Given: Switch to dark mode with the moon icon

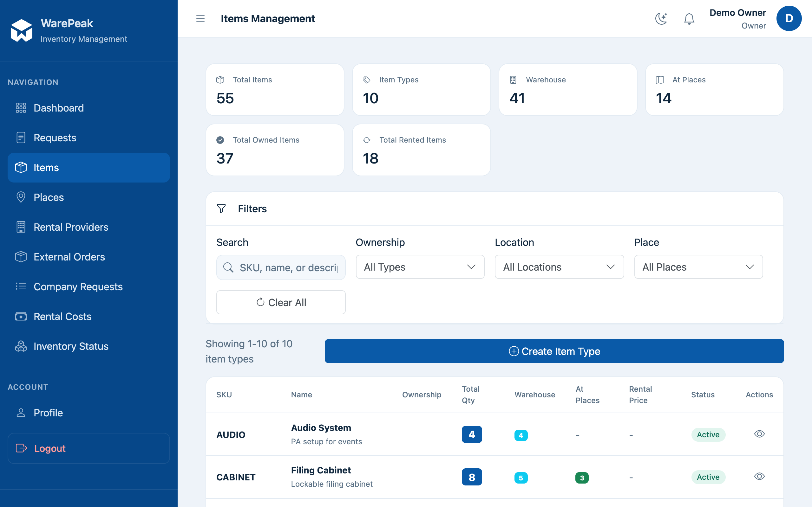Looking at the screenshot, I should [x=661, y=19].
